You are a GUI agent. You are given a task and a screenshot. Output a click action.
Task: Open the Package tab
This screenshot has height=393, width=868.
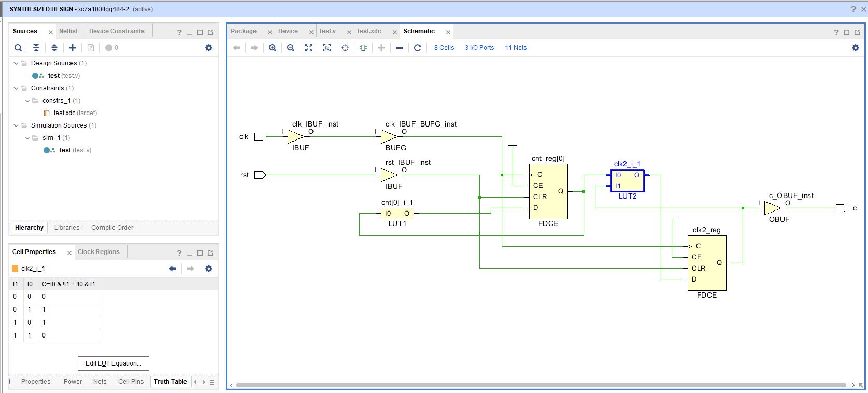click(244, 31)
